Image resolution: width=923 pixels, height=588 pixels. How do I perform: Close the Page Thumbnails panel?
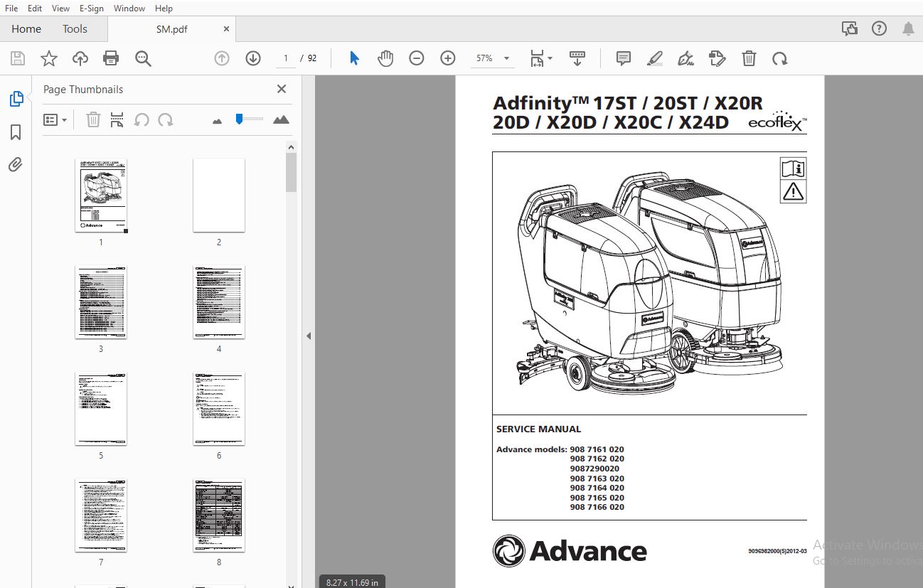pyautogui.click(x=282, y=89)
